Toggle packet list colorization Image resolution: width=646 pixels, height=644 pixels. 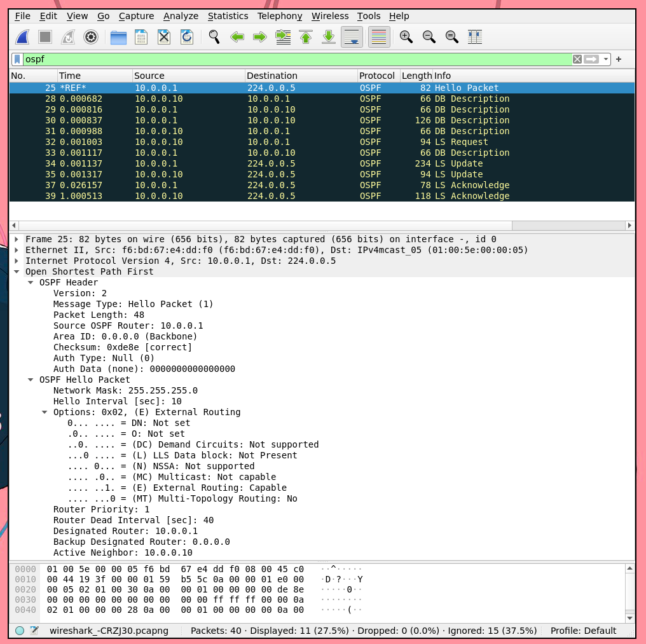point(379,38)
